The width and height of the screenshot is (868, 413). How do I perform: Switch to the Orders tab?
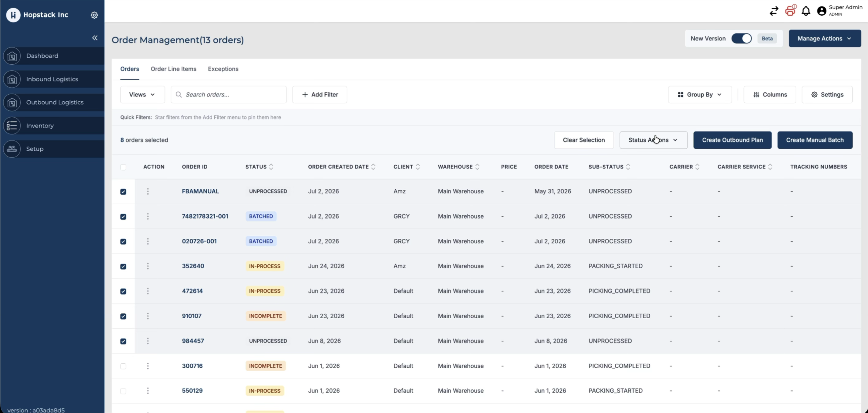[130, 69]
